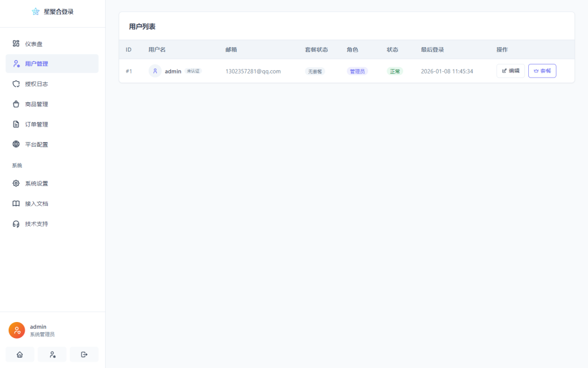Click the account settings icon in bottom bar
The height and width of the screenshot is (368, 588).
pos(52,354)
